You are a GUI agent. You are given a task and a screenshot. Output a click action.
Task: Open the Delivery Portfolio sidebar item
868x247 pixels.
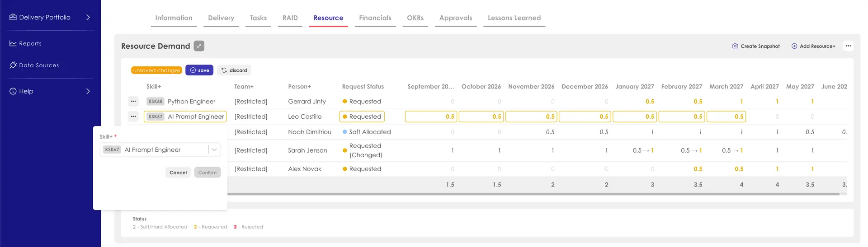pos(50,17)
